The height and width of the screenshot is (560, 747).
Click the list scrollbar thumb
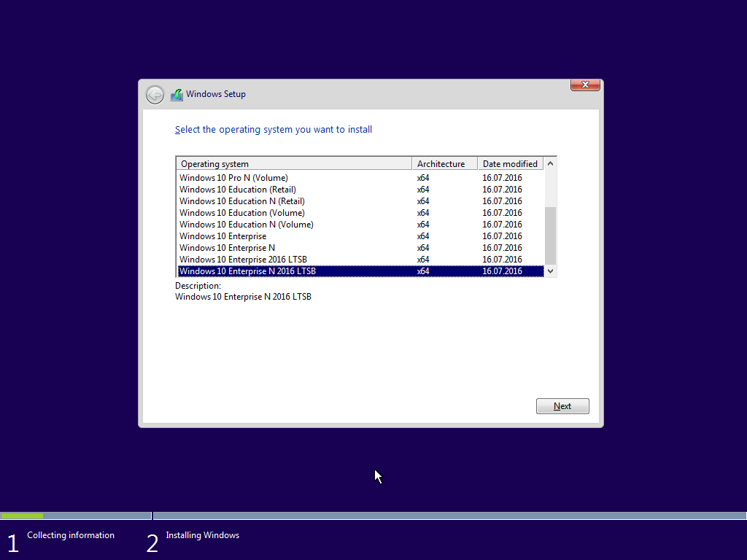550,236
